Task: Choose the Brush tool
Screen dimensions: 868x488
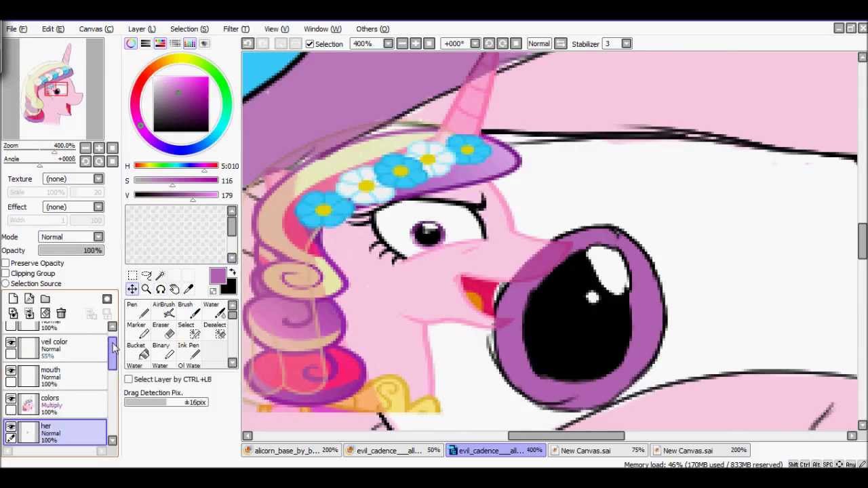Action: 188,310
